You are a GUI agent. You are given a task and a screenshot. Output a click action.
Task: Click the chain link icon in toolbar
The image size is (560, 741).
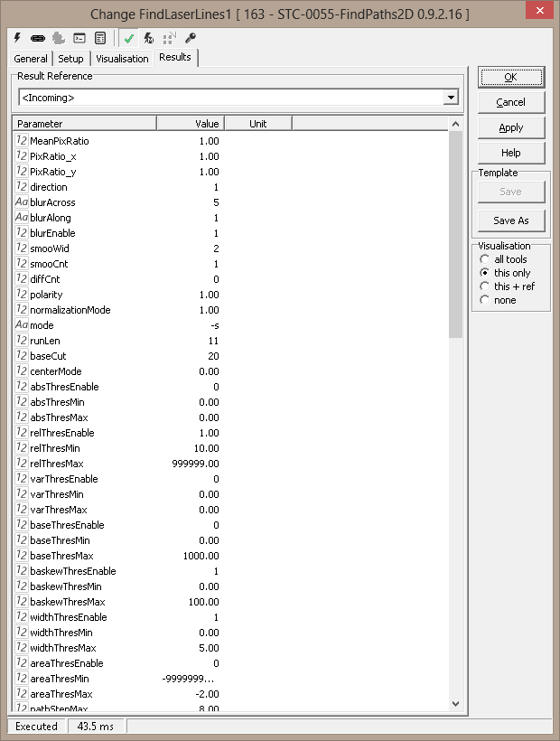(x=38, y=38)
